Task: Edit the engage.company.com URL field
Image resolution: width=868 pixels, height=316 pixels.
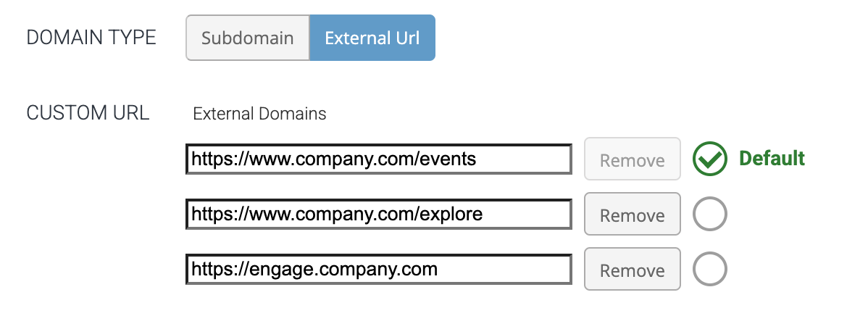Action: point(378,270)
